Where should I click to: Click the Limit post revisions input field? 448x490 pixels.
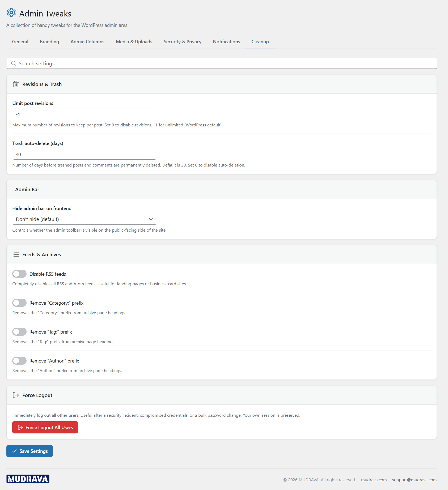[x=84, y=114]
